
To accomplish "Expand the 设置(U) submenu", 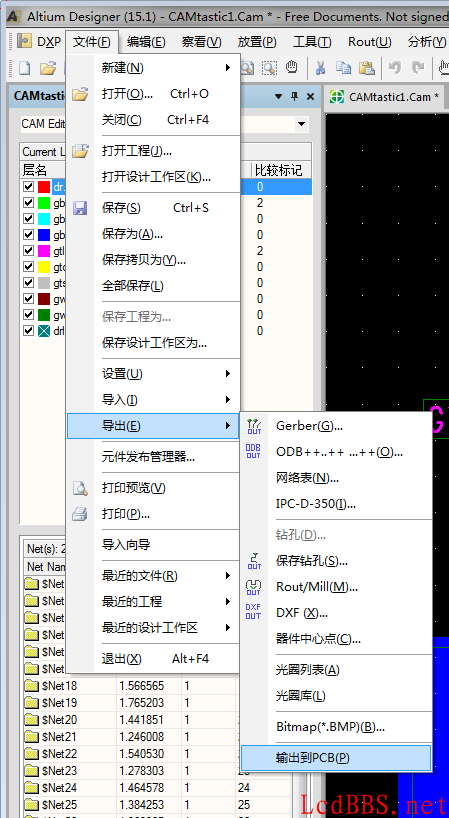I will [x=227, y=374].
